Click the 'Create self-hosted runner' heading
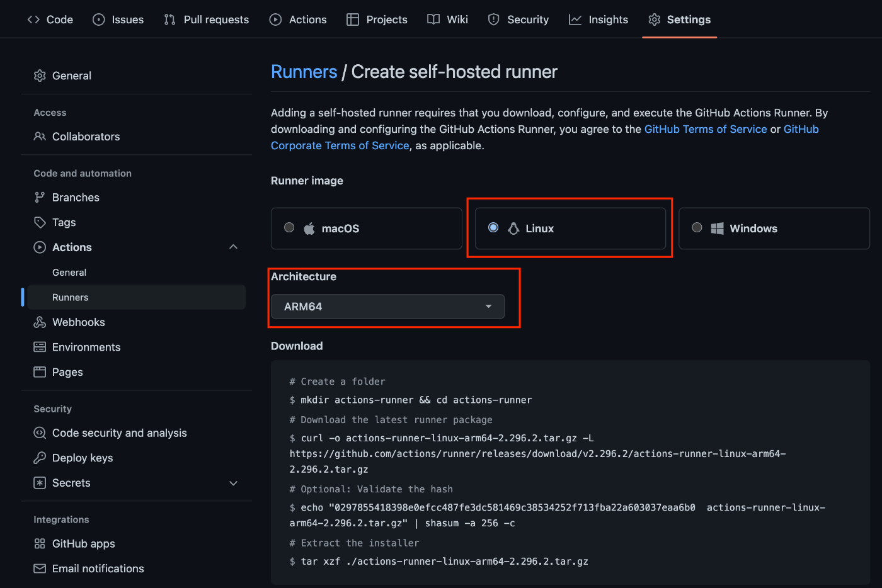The width and height of the screenshot is (882, 588). click(454, 72)
